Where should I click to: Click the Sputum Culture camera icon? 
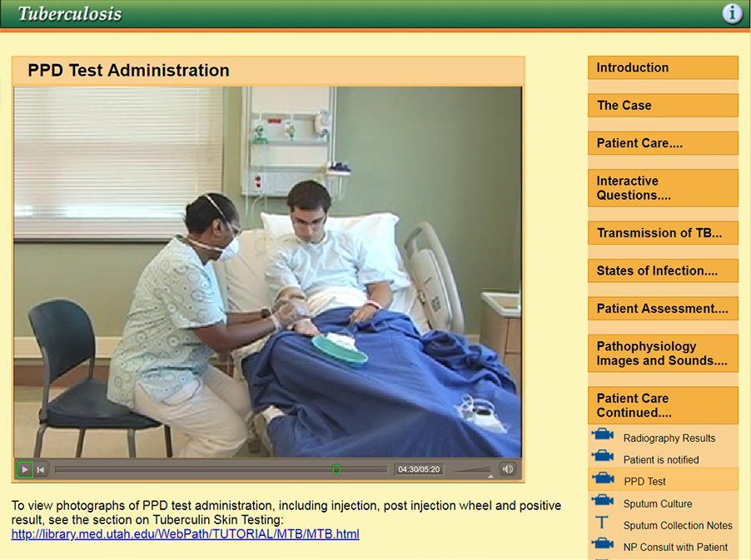pos(603,499)
